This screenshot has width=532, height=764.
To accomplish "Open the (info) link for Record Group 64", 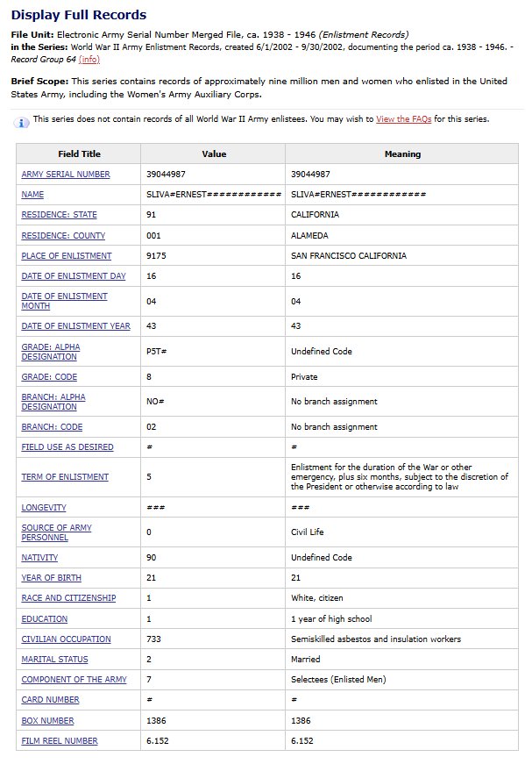I will (x=89, y=60).
